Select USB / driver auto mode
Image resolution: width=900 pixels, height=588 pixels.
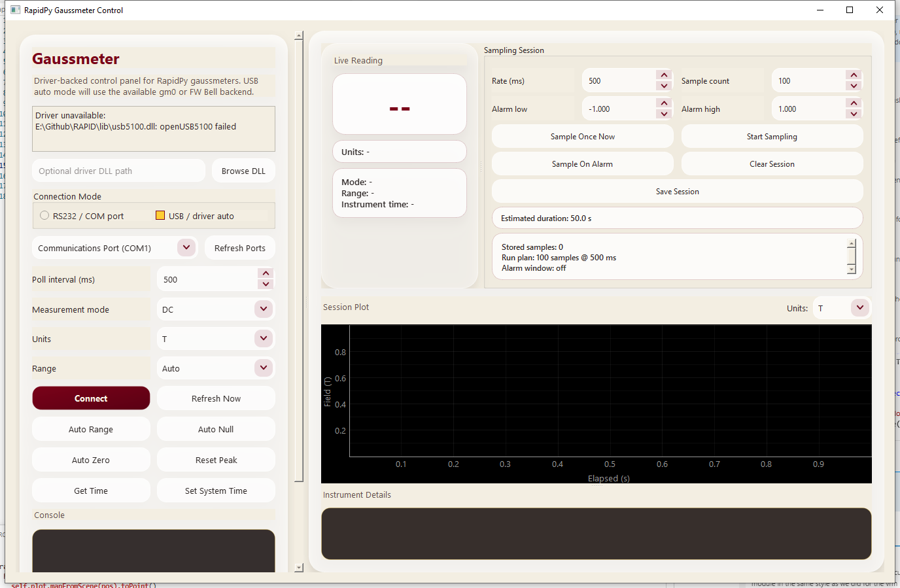tap(160, 215)
